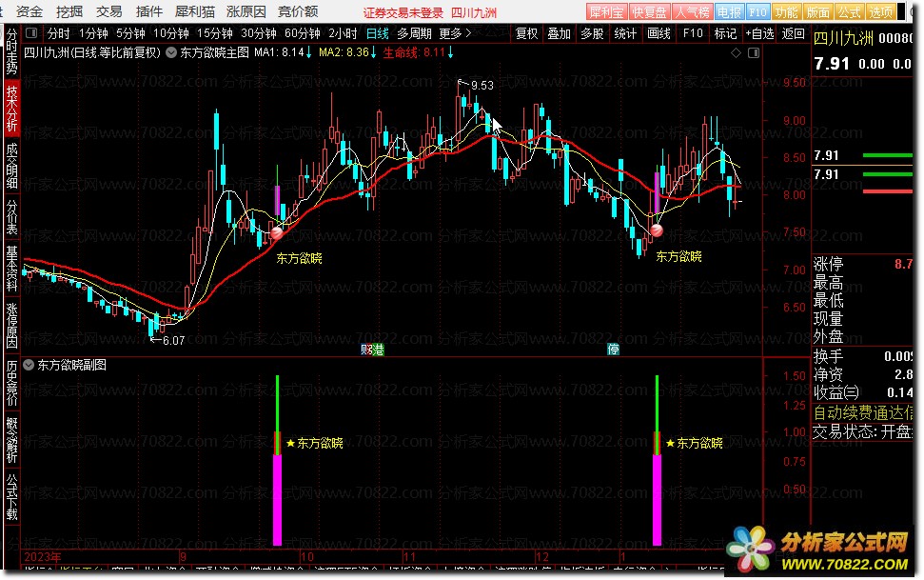Click the side panel toggle icon at chart top-right
This screenshot has width=924, height=580.
754,53
